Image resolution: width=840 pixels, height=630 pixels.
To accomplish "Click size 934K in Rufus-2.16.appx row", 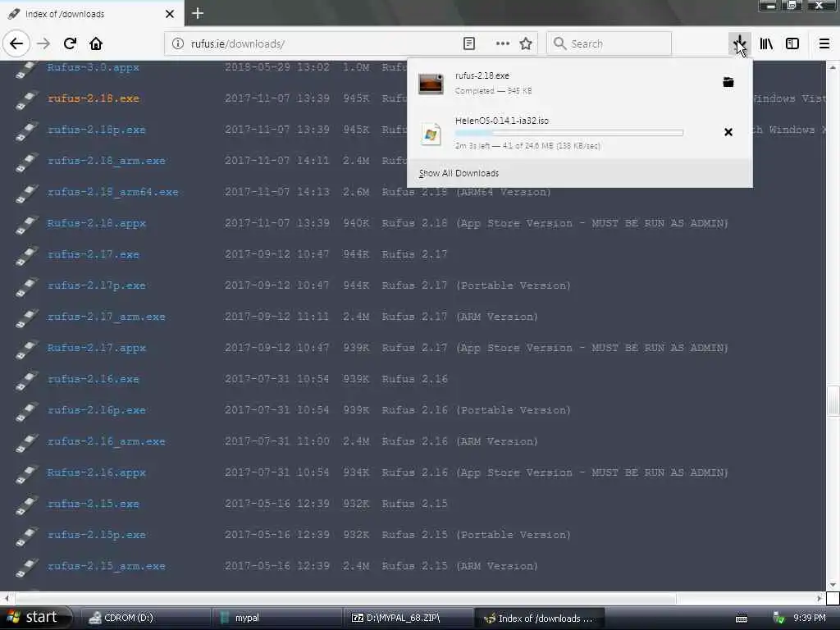I will click(356, 472).
